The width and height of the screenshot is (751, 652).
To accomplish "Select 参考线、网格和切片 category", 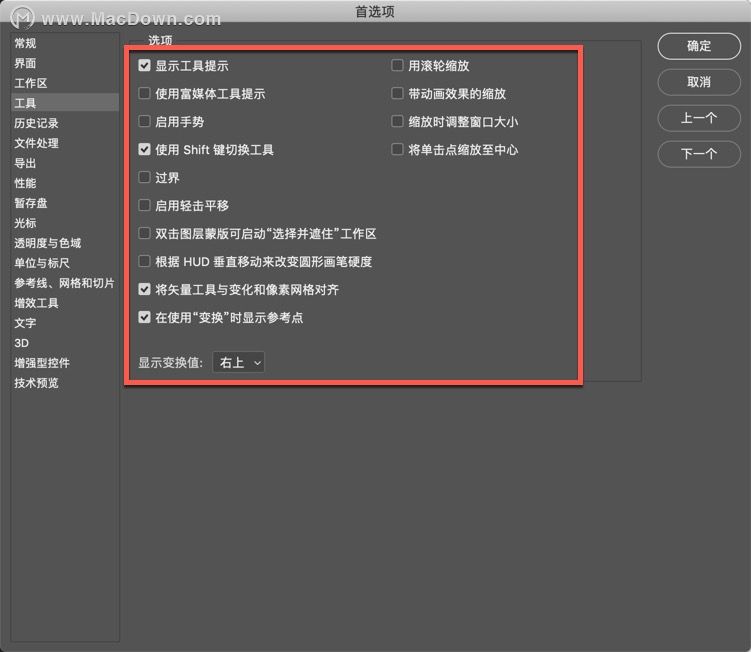I will point(65,283).
